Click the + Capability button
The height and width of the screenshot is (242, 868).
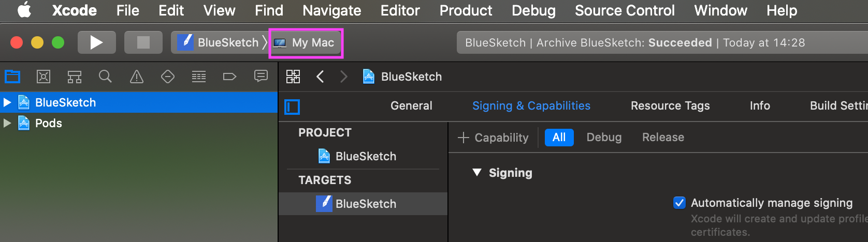click(x=493, y=138)
